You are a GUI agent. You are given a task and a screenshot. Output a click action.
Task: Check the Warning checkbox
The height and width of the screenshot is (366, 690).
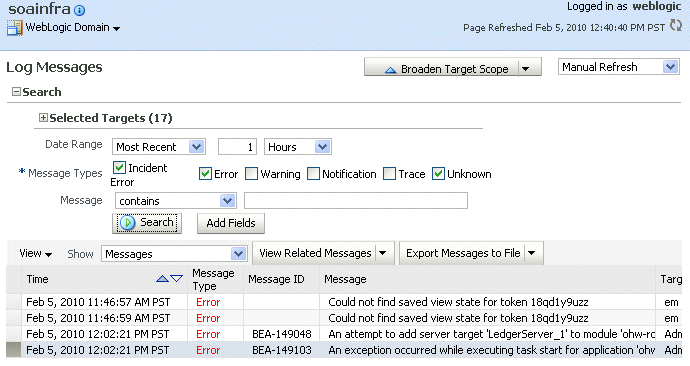point(251,173)
